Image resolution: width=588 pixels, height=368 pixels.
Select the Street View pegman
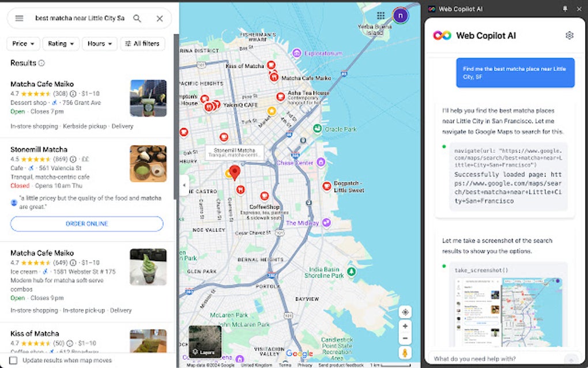(x=405, y=352)
